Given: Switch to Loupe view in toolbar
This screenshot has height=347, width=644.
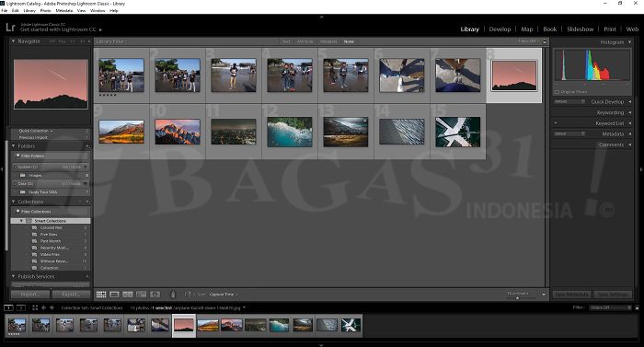Looking at the screenshot, I should [115, 295].
